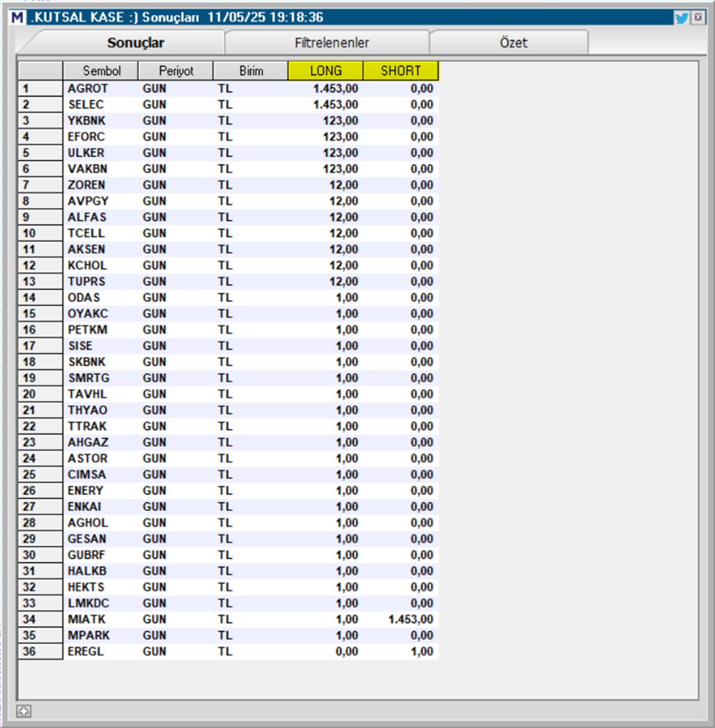Click the M application logo icon
The width and height of the screenshot is (715, 728).
tap(18, 18)
